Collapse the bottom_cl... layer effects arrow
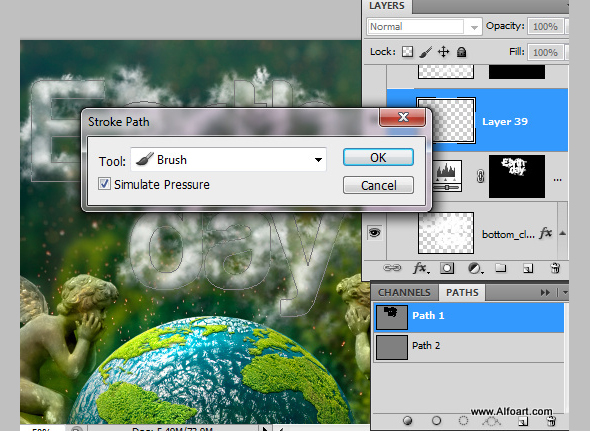Screen dimensions: 590x431 tap(563, 233)
